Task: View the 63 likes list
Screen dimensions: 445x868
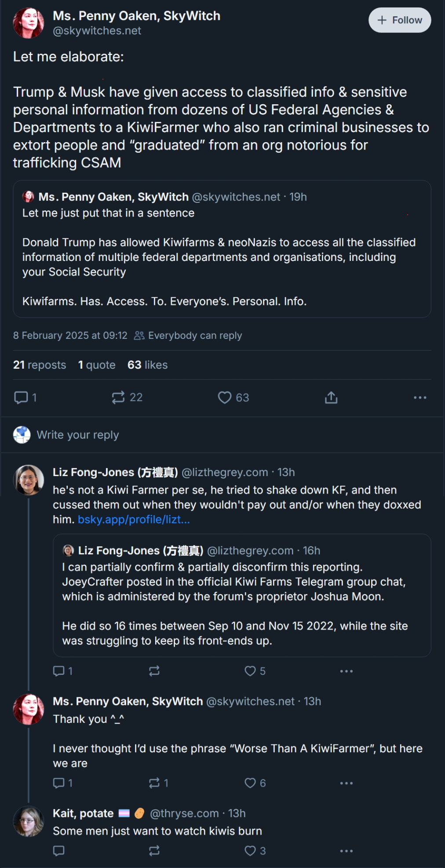Action: tap(147, 365)
